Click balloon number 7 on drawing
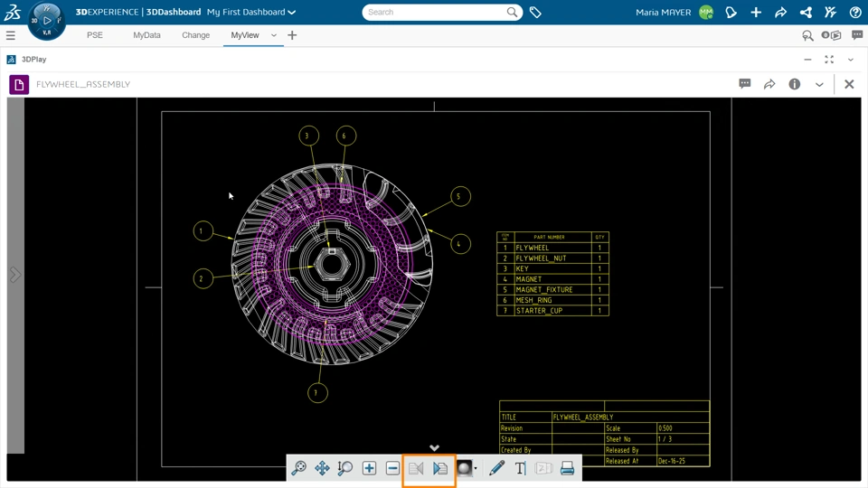The width and height of the screenshot is (868, 488). click(317, 393)
